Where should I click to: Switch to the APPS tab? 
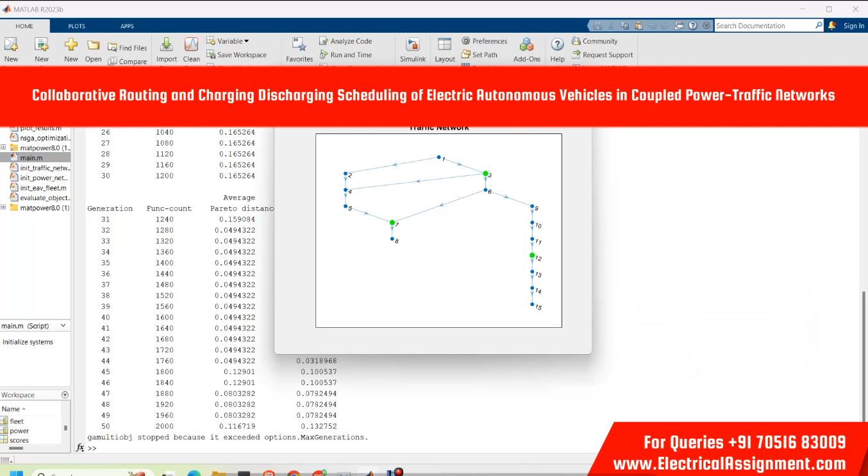point(127,26)
